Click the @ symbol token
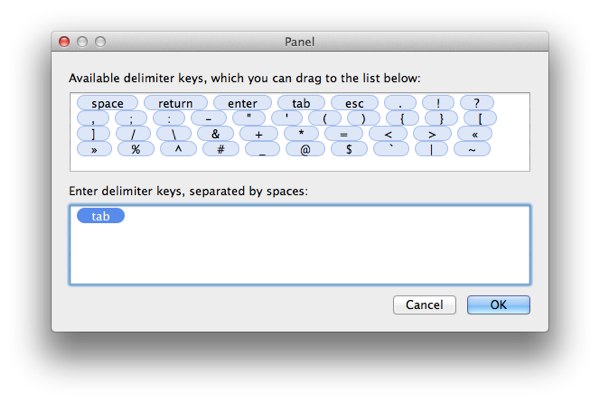This screenshot has width=600, height=403. click(305, 149)
